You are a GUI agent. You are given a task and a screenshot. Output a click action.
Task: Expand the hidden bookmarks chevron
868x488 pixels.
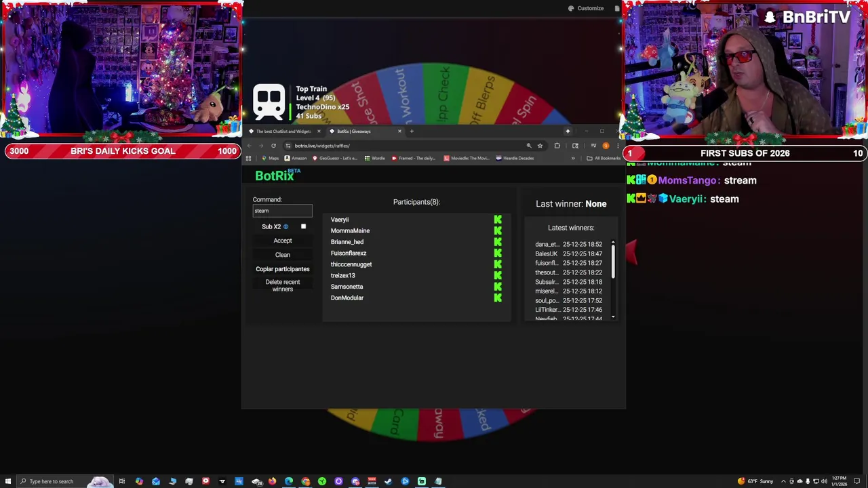tap(573, 158)
